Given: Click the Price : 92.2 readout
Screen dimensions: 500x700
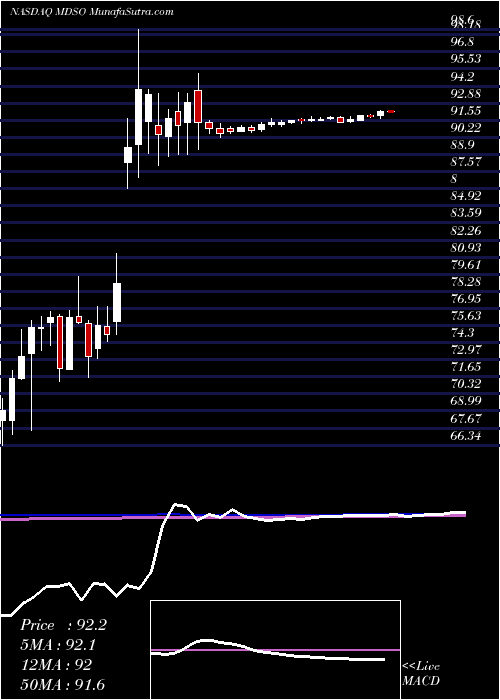Looking at the screenshot, I should click(x=63, y=625).
